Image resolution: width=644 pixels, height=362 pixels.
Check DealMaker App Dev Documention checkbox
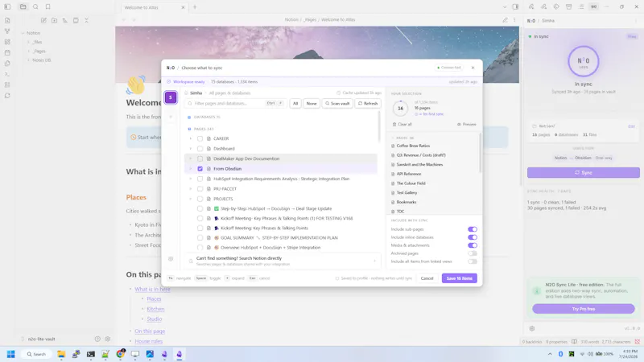pos(200,158)
